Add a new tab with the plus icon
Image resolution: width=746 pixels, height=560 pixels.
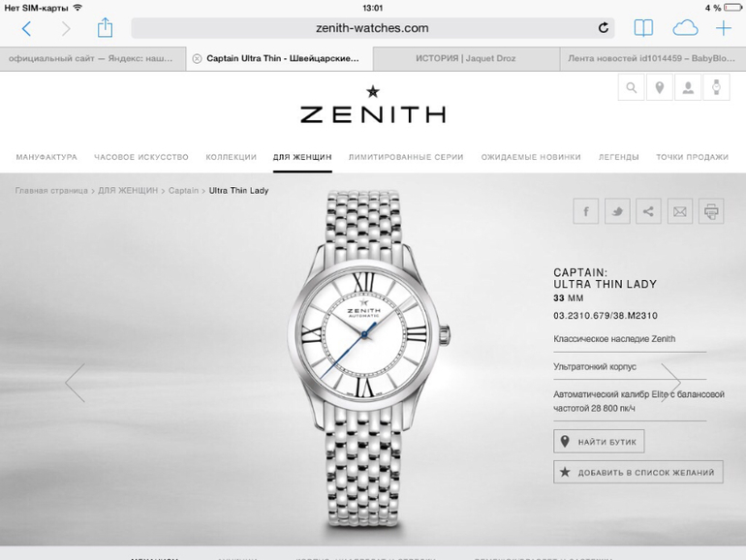pos(723,28)
